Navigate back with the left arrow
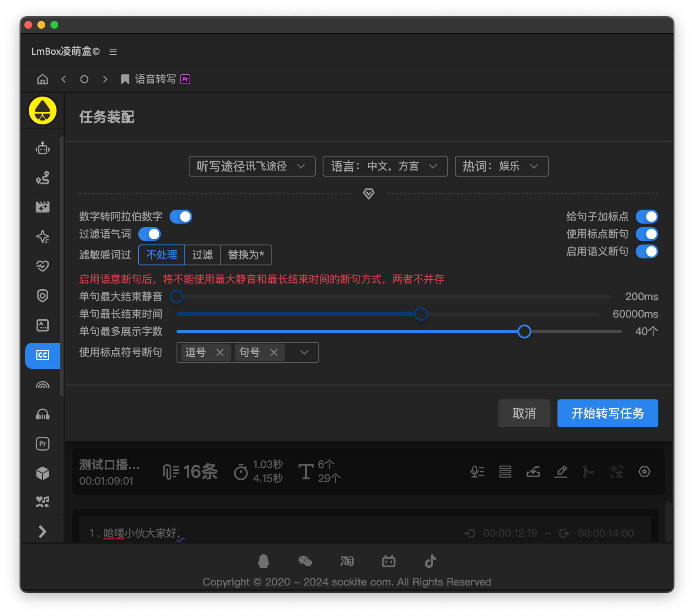Image resolution: width=694 pixels, height=616 pixels. coord(63,79)
